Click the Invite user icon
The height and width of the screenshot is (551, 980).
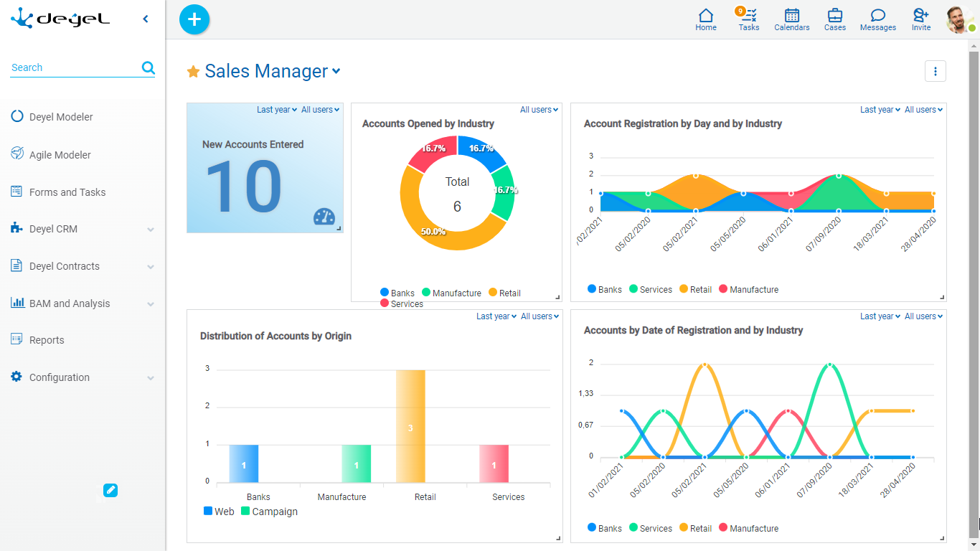921,19
